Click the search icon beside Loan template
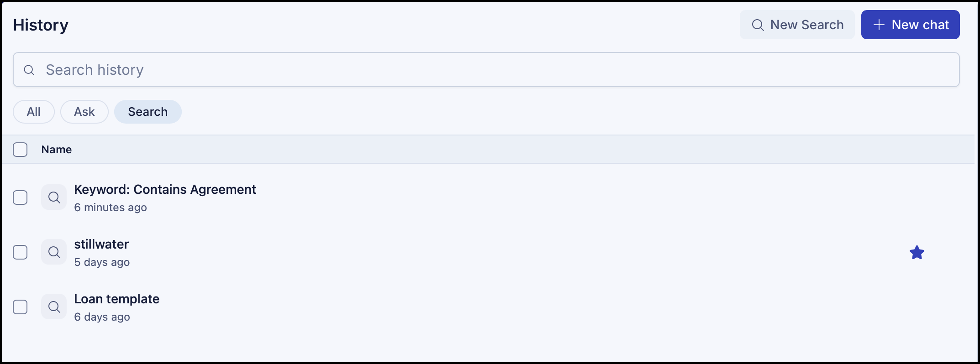Image resolution: width=980 pixels, height=364 pixels. [54, 307]
